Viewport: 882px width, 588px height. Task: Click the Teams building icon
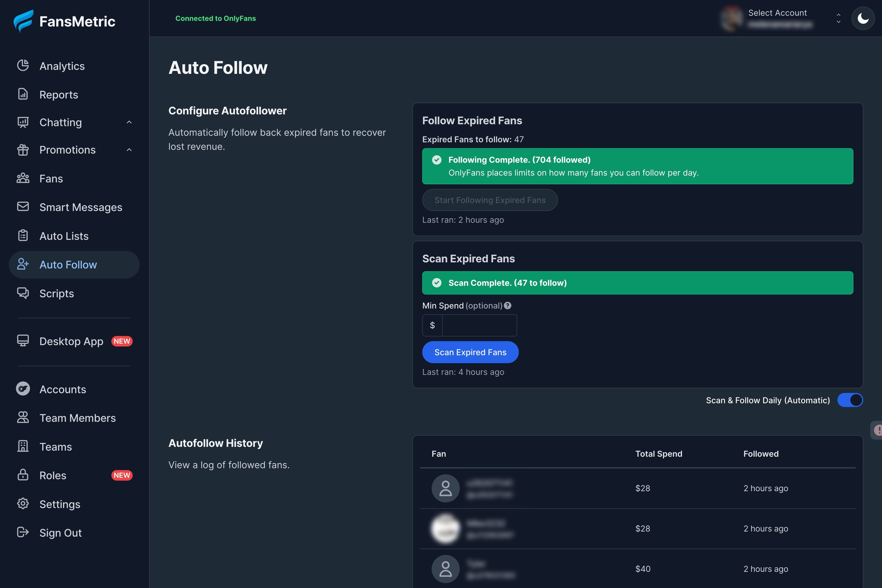coord(23,446)
